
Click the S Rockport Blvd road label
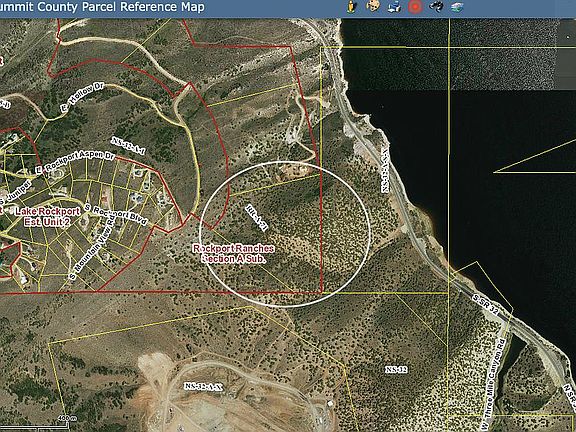tap(116, 214)
